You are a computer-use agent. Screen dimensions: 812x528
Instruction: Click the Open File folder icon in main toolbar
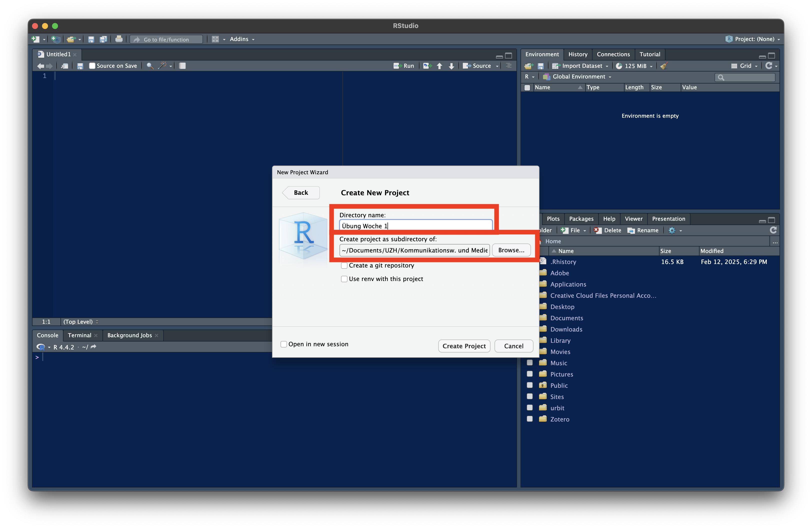pyautogui.click(x=71, y=39)
